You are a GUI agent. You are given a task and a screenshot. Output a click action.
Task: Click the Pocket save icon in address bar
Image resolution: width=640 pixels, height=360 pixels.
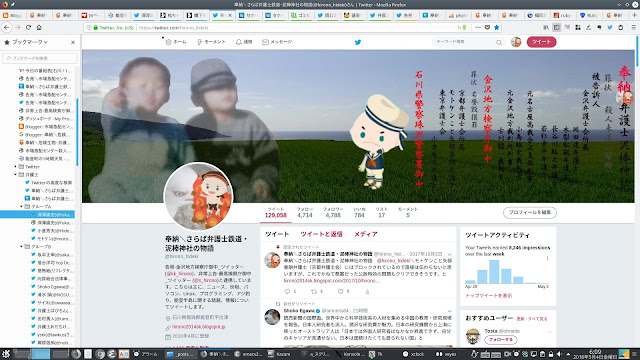487,27
